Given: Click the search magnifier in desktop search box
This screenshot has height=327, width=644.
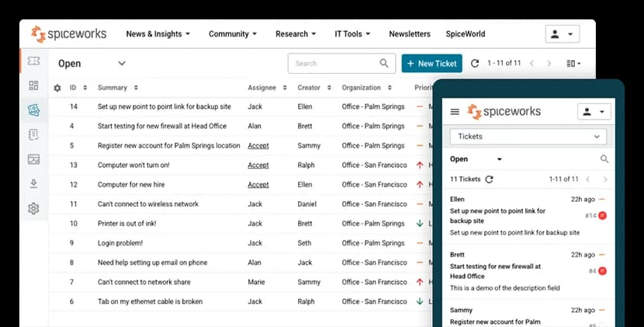Looking at the screenshot, I should (384, 63).
